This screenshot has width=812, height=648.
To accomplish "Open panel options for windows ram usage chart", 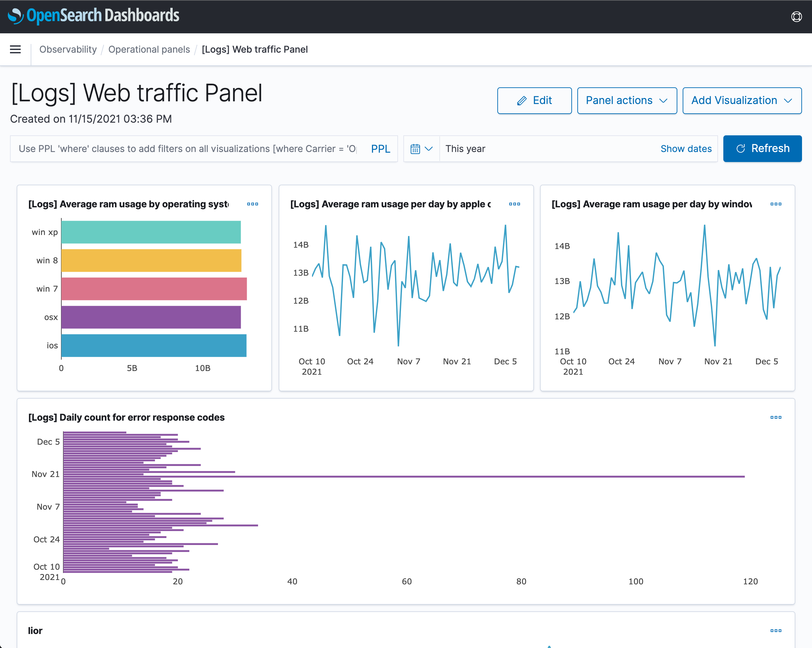I will [776, 204].
